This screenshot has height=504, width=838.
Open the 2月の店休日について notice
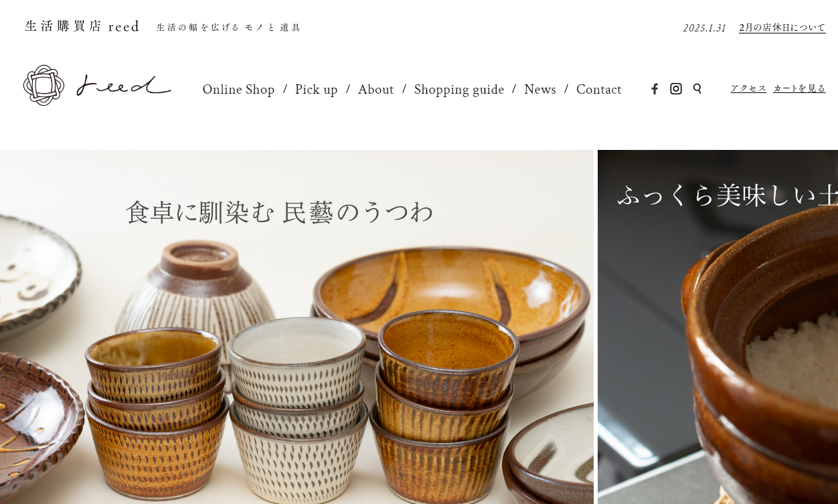point(782,28)
